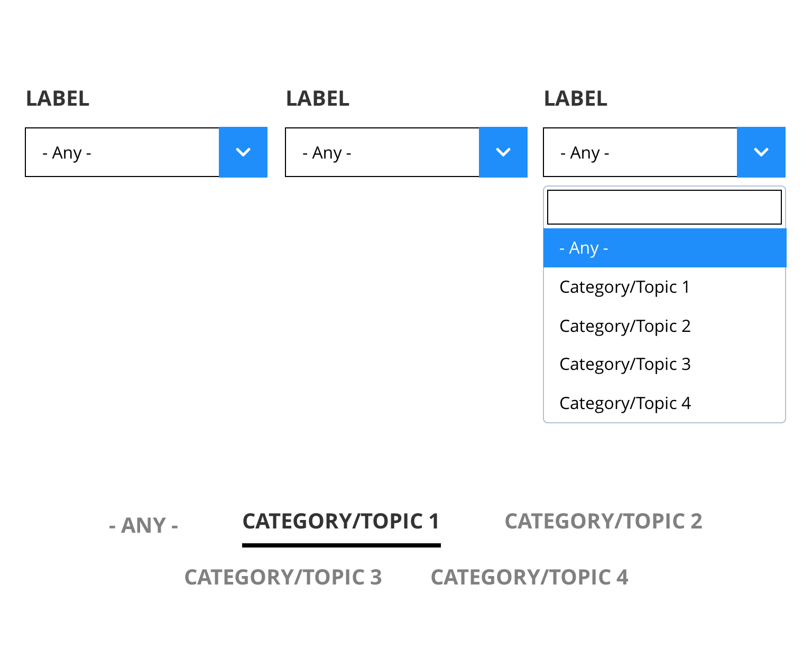Image resolution: width=812 pixels, height=668 pixels.
Task: Click the blue chevron of the middle dropdown
Action: [503, 152]
